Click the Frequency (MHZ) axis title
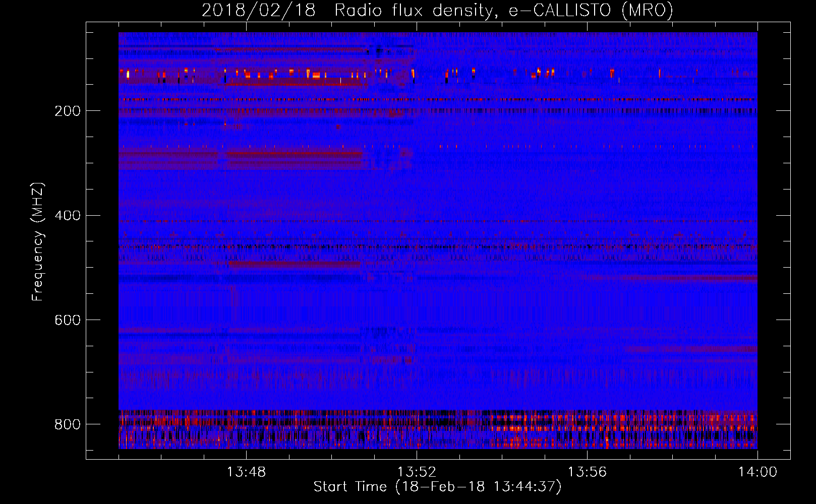The height and width of the screenshot is (504, 816). (x=38, y=242)
